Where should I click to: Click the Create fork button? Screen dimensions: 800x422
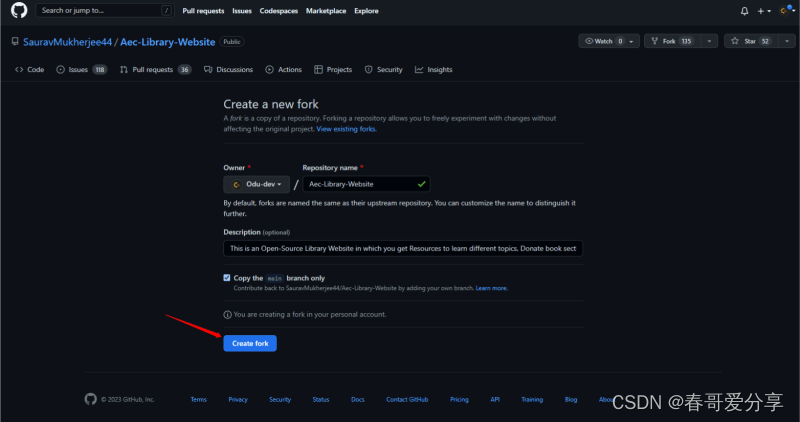point(250,343)
